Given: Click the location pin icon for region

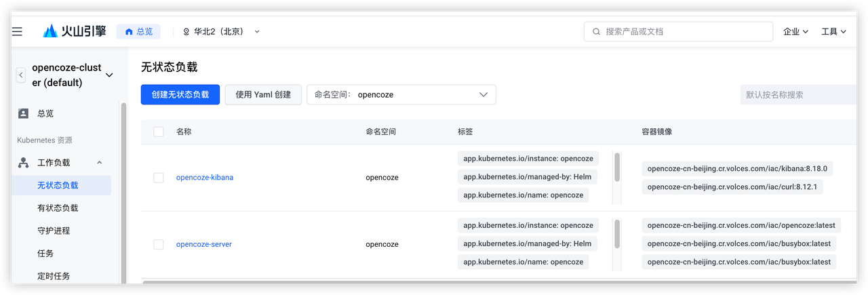Looking at the screenshot, I should click(186, 32).
